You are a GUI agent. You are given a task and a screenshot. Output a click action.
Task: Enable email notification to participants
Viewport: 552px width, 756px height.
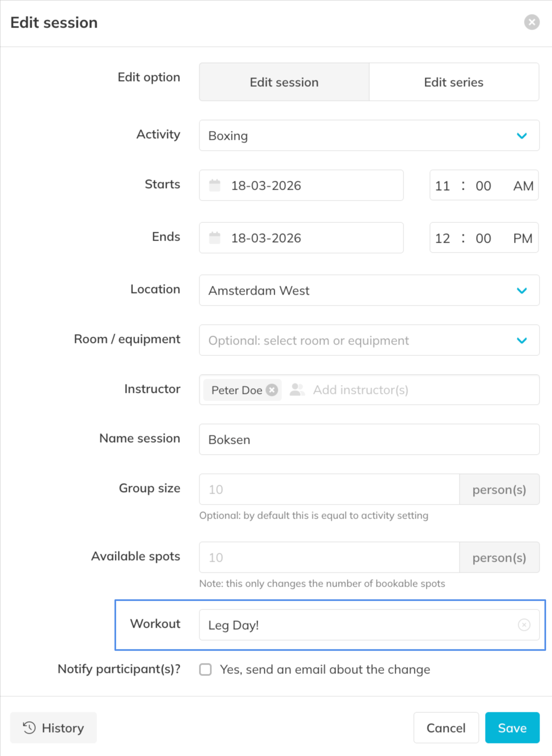click(206, 669)
